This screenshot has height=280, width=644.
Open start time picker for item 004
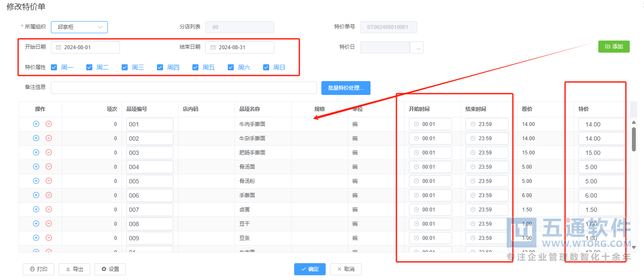click(430, 167)
